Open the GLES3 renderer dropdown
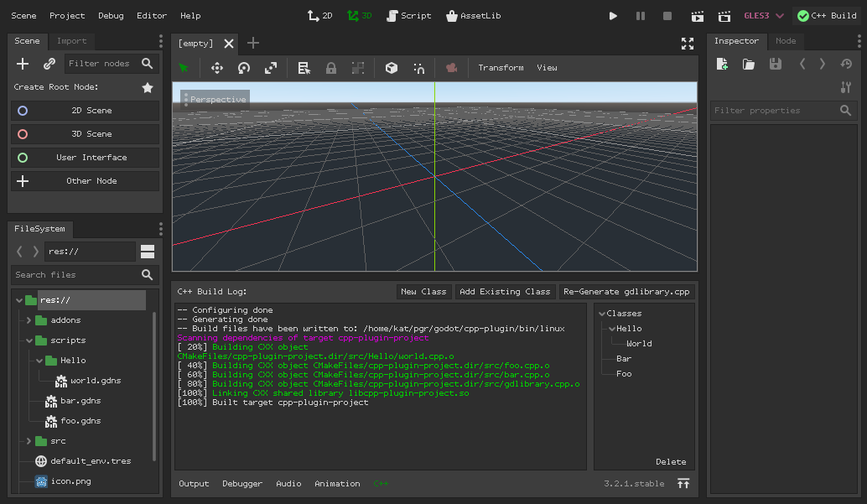867x504 pixels. (764, 16)
